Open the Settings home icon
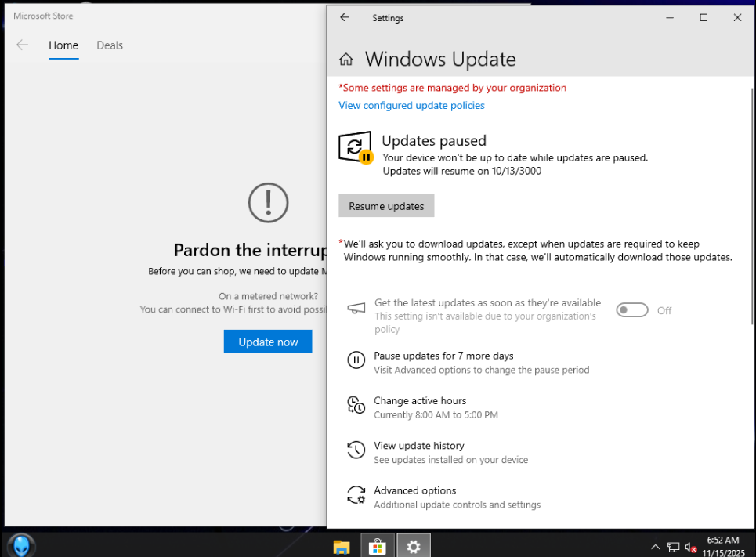756x557 pixels. (x=345, y=60)
